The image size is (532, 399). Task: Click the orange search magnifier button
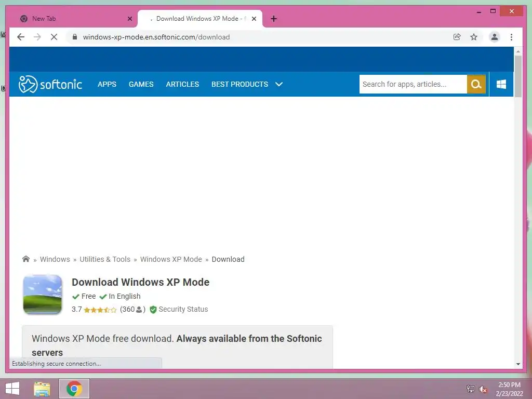[476, 84]
